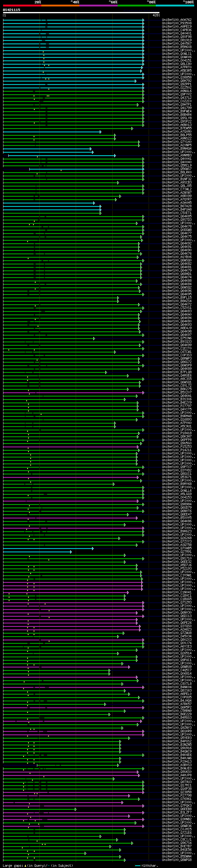The height and width of the screenshot is (868, 197).
Task: Select the UniRef100_B7EW55 label
Action: click(x=177, y=128)
